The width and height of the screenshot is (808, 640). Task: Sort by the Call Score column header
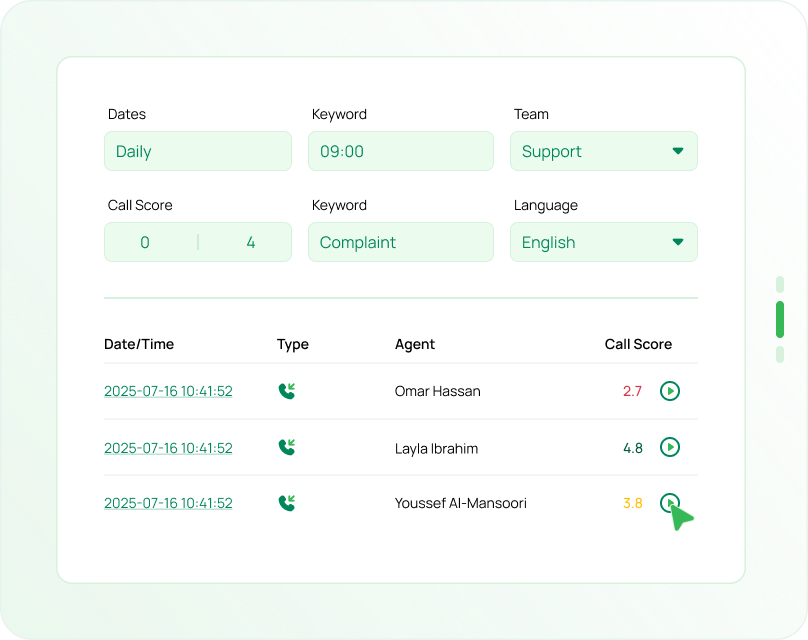(x=638, y=344)
